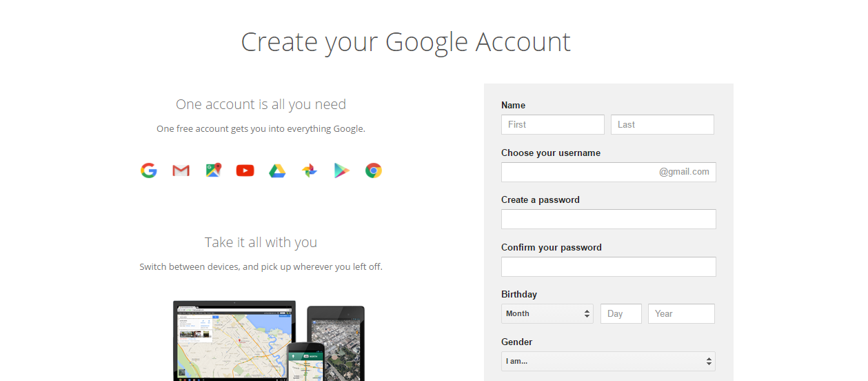Click the 'Create a password' label
868x381 pixels.
pos(541,199)
